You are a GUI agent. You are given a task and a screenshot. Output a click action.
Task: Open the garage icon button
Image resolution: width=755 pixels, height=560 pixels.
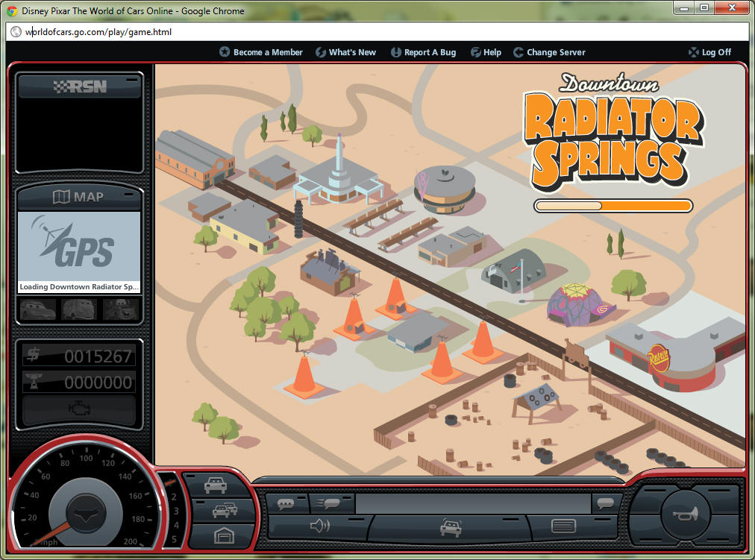222,535
